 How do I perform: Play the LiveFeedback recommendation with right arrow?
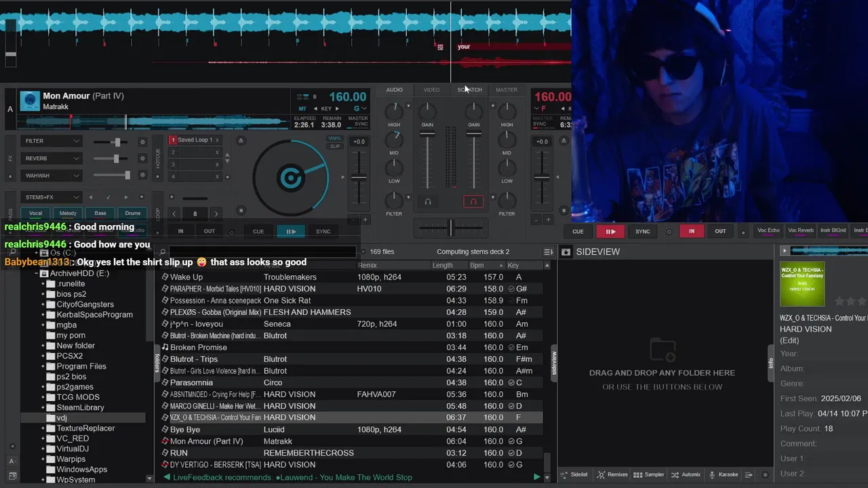point(537,477)
